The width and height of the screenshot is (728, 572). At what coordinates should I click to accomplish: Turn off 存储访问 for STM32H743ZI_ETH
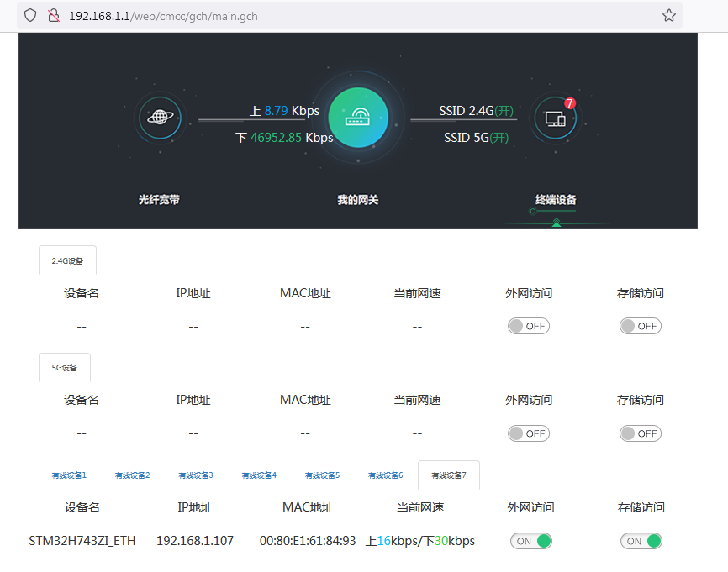(x=641, y=541)
